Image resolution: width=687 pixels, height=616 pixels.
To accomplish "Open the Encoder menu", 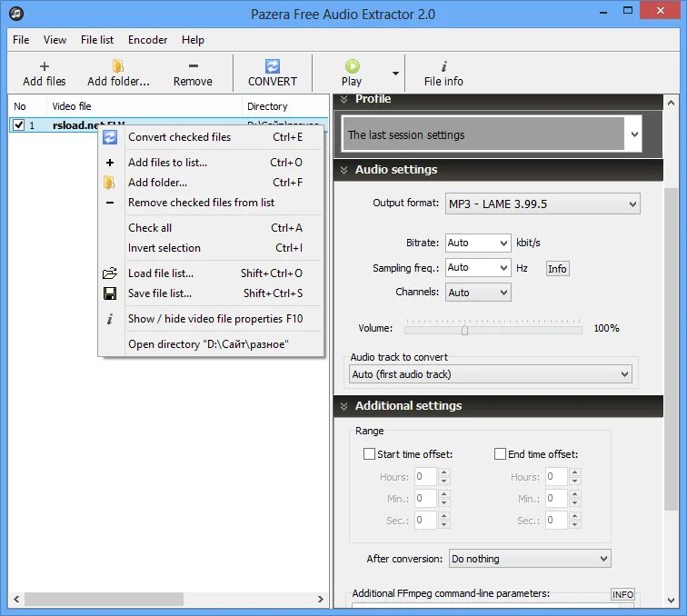I will click(147, 40).
